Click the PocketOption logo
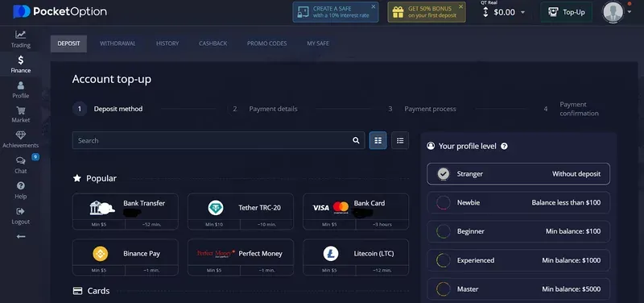Viewport: 644px width, 303px height. click(60, 11)
